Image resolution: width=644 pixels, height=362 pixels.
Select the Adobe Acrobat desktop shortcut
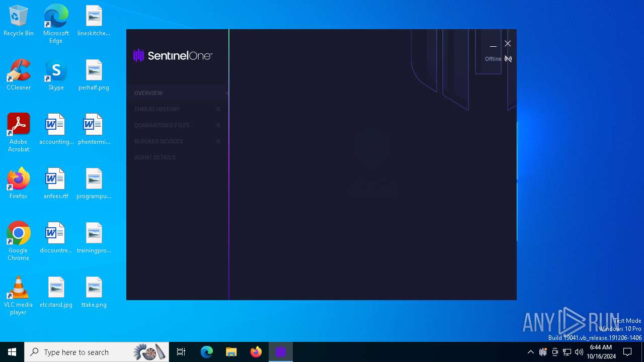pos(19,133)
